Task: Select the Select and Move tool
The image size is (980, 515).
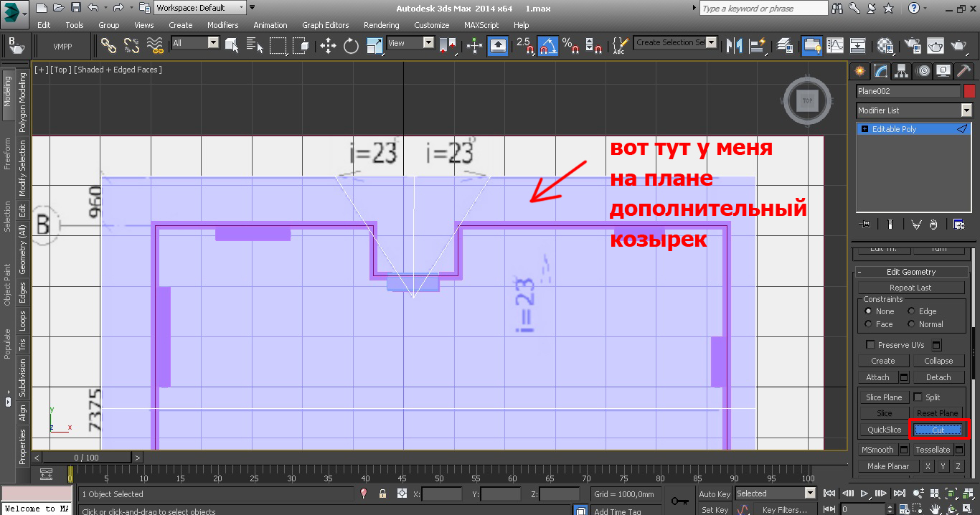Action: [328, 46]
